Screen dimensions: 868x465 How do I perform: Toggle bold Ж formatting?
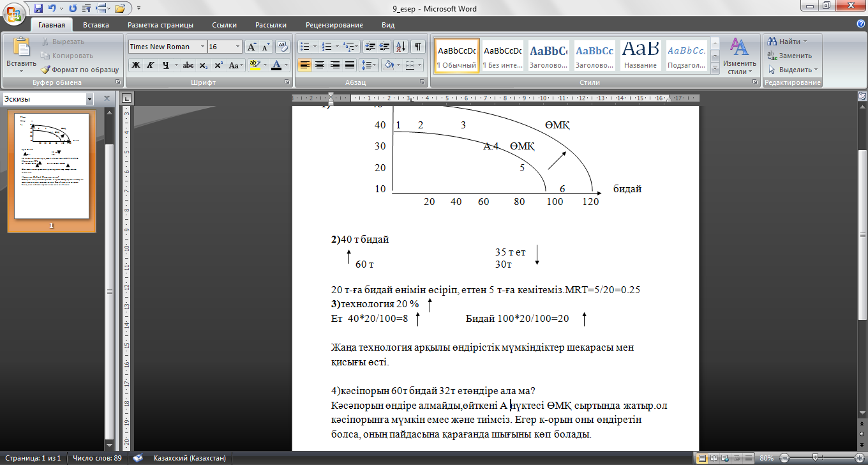135,65
